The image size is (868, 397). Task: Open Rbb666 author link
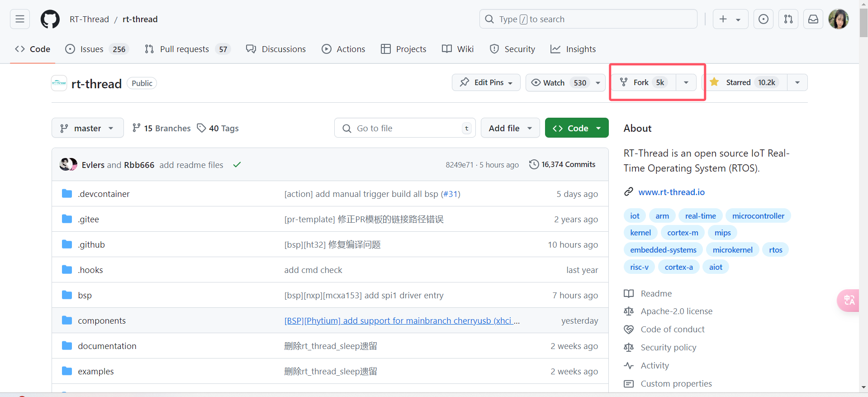139,165
